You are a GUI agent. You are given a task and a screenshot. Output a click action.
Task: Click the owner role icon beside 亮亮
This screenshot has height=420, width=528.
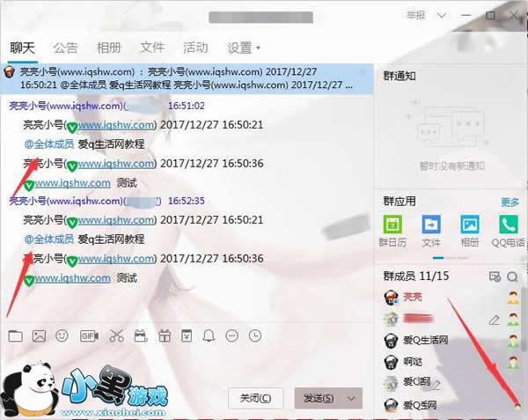tap(513, 298)
